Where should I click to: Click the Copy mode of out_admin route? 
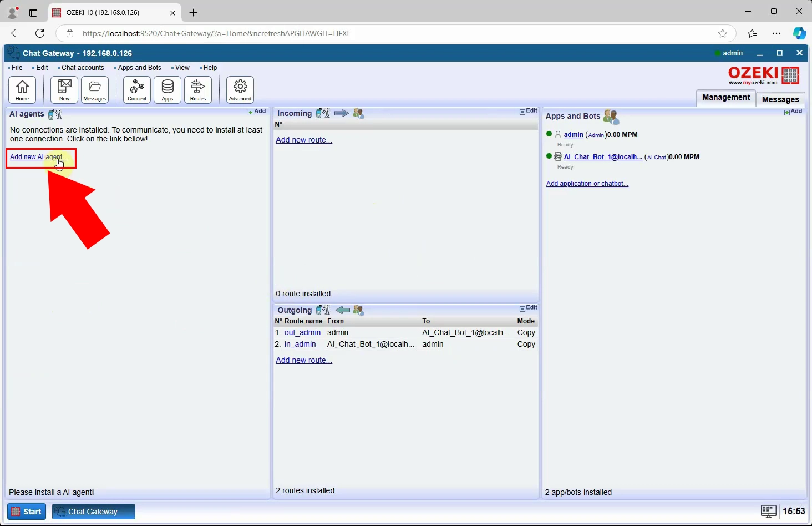point(526,332)
